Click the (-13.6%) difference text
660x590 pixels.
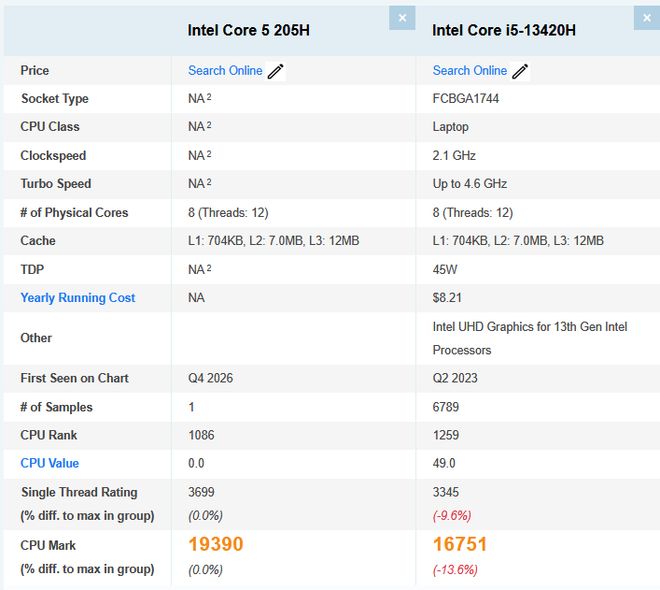(x=455, y=570)
